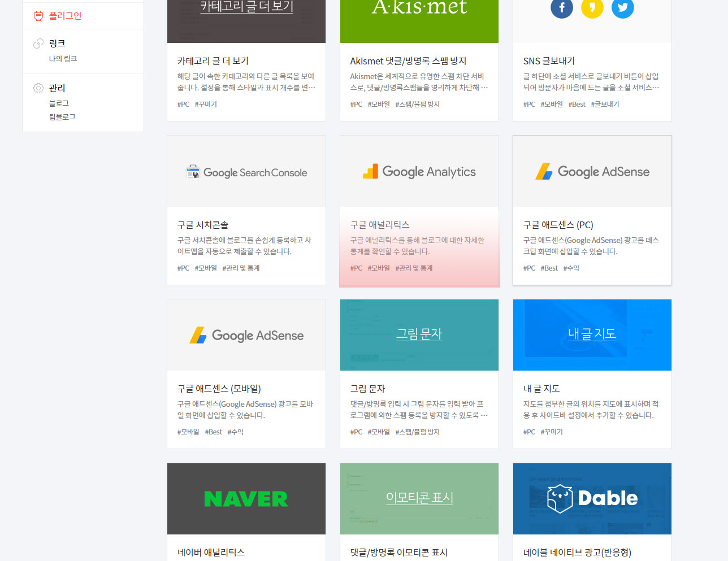Click the Facebook share icon
The height and width of the screenshot is (561, 728).
tap(562, 7)
